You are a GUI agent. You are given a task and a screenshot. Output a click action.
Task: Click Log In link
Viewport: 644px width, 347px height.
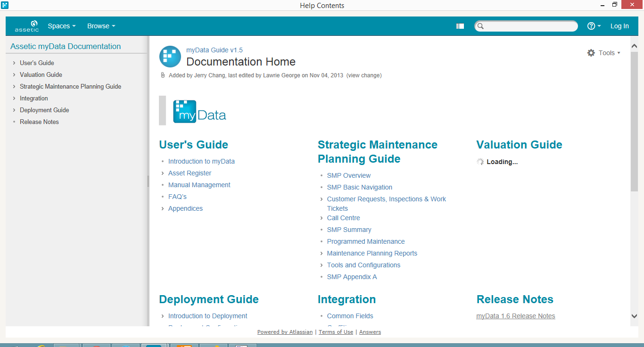619,26
